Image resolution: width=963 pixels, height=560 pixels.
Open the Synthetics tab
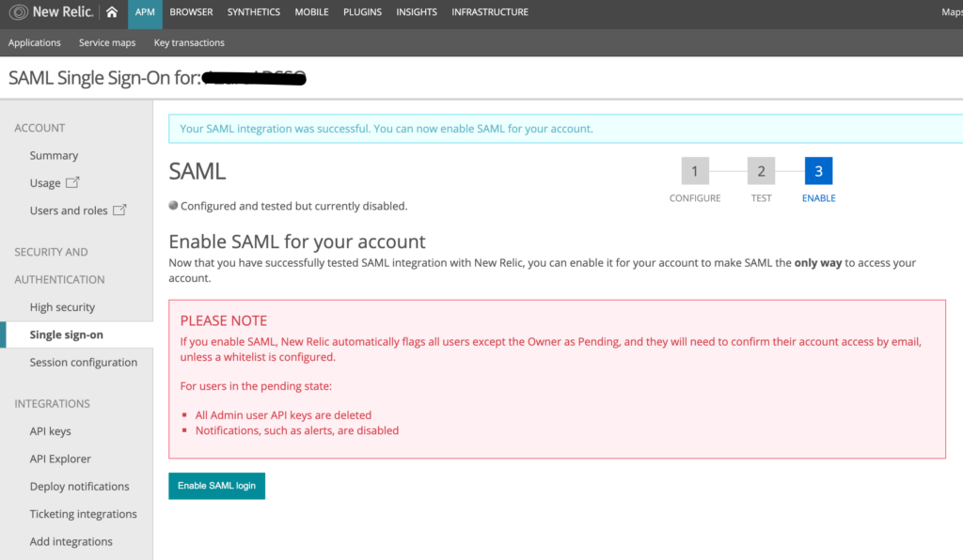pos(254,12)
